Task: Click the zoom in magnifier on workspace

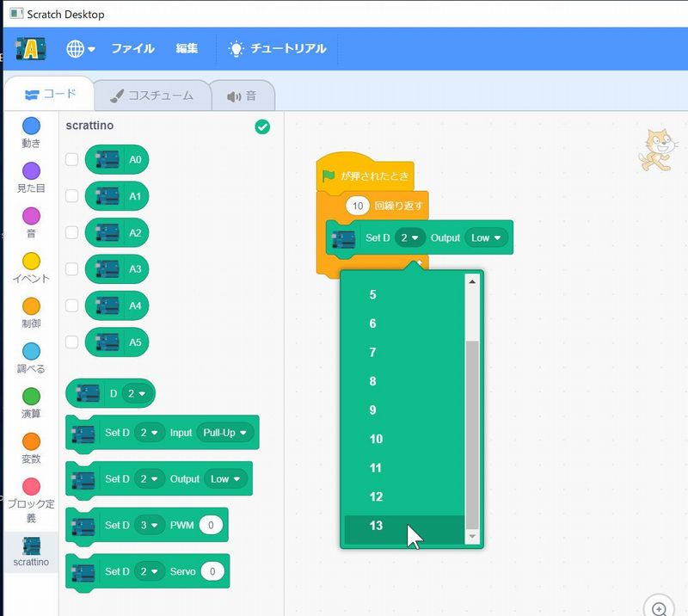Action: [x=660, y=607]
